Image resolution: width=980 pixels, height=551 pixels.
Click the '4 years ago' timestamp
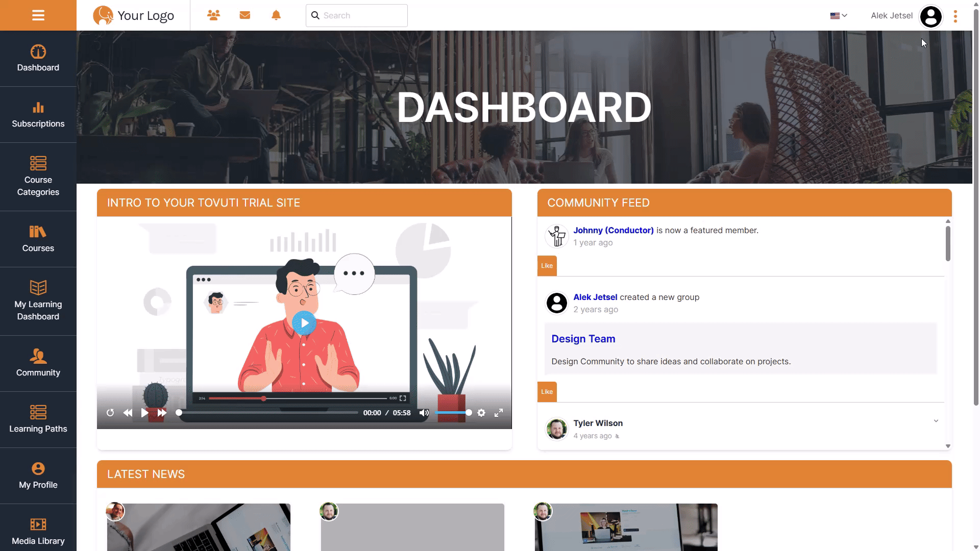592,436
